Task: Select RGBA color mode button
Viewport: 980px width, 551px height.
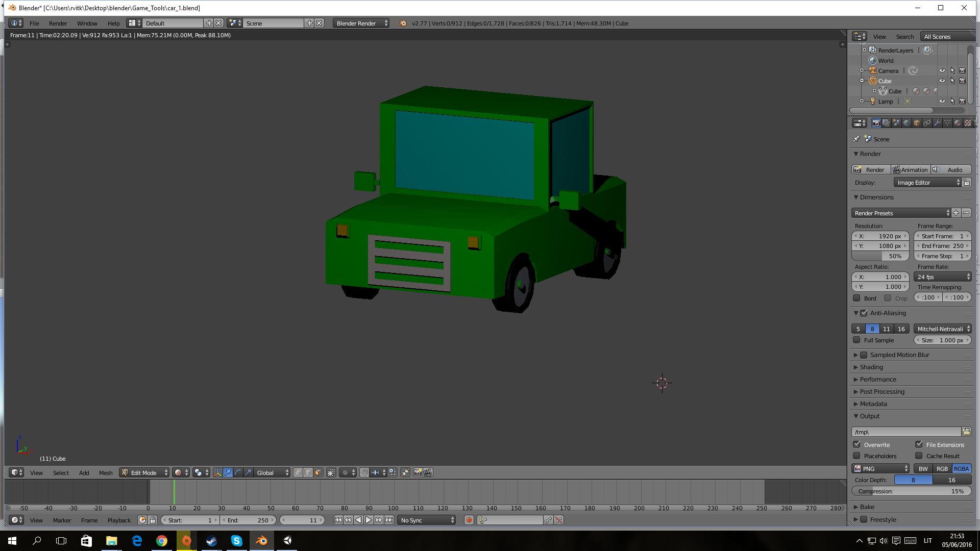Action: tap(962, 468)
